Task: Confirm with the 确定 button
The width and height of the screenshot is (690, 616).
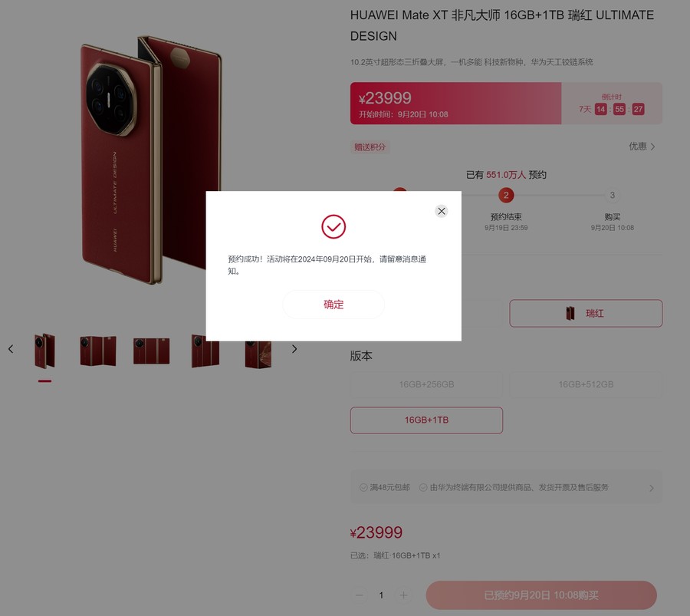Action: click(333, 305)
